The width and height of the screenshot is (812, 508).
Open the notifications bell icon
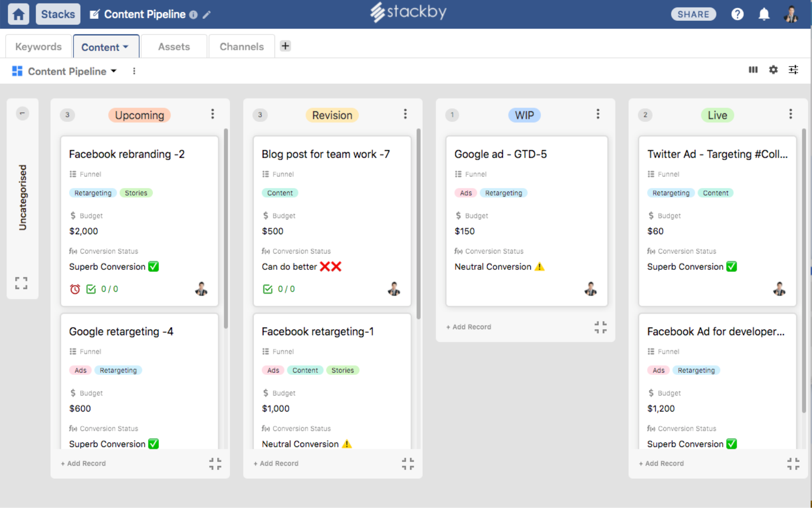[764, 14]
